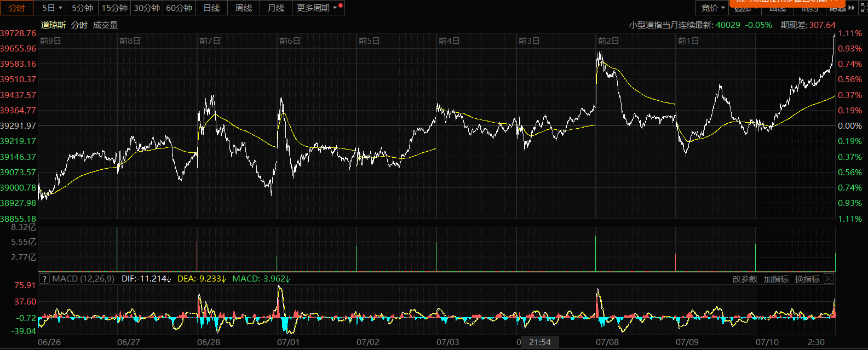Click the 期现差 value 307.64
Image resolution: width=868 pixels, height=350 pixels.
823,25
